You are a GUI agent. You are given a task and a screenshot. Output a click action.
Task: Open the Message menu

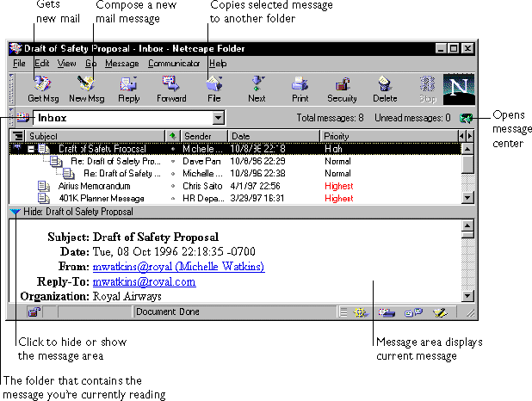[x=121, y=64]
